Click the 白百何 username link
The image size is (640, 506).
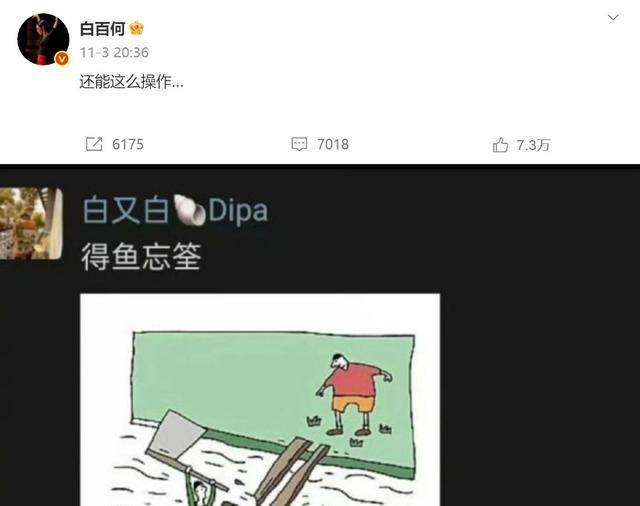(102, 29)
